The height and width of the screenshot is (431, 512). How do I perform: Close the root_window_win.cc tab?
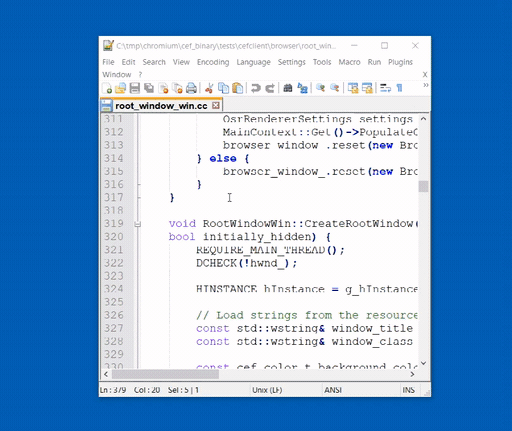point(216,105)
